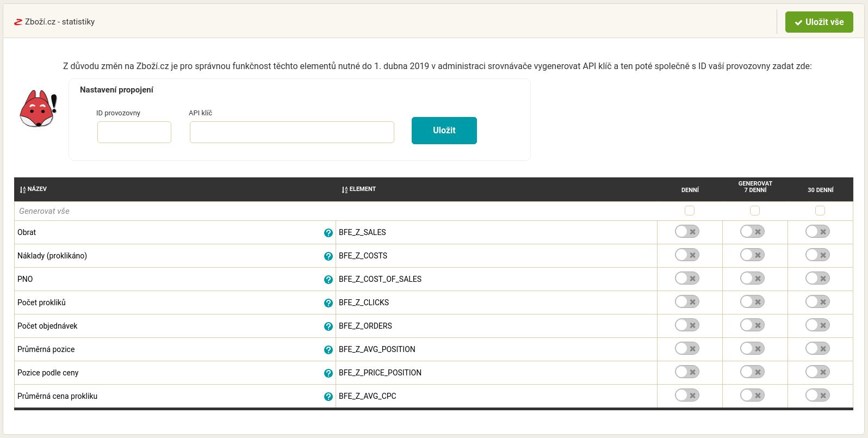Focus the API klíč input field
The width and height of the screenshot is (868, 438).
coord(292,132)
